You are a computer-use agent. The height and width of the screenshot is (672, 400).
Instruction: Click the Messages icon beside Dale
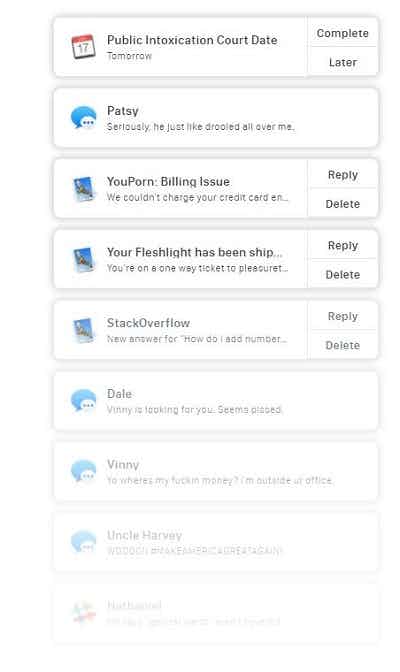click(x=83, y=400)
